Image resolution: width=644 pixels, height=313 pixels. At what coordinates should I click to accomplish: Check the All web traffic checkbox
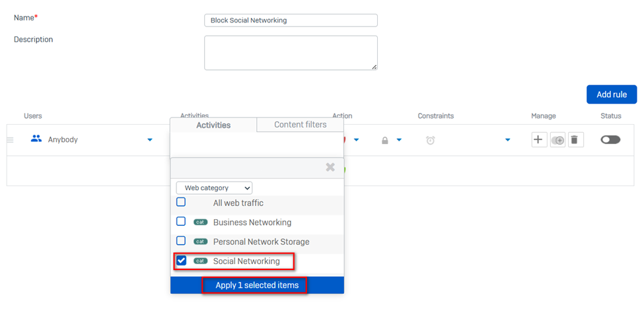click(x=181, y=203)
